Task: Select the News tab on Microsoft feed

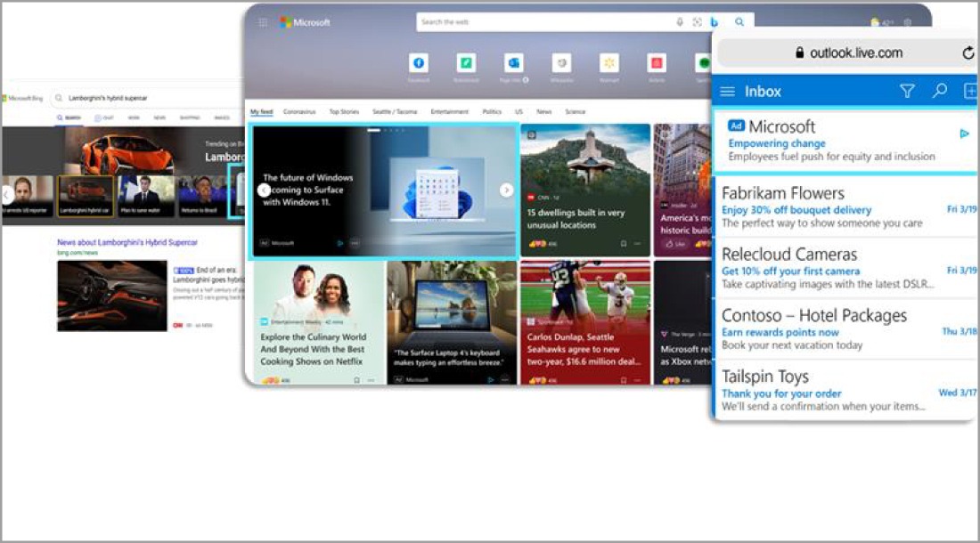Action: (x=543, y=112)
